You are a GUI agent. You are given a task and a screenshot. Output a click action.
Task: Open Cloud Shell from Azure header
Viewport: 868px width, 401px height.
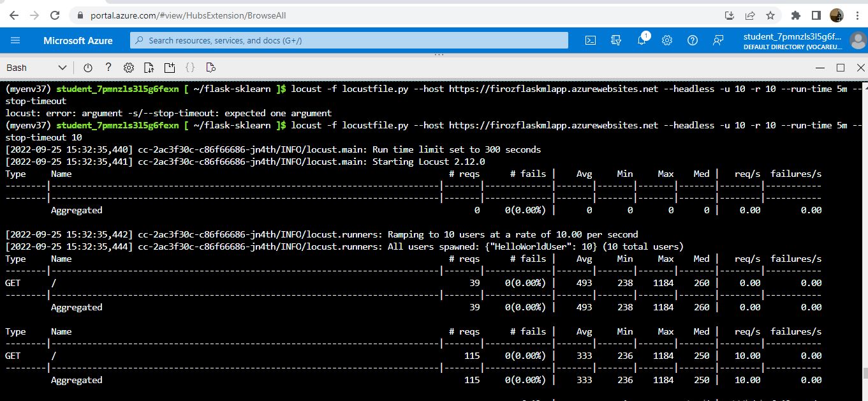(591, 40)
